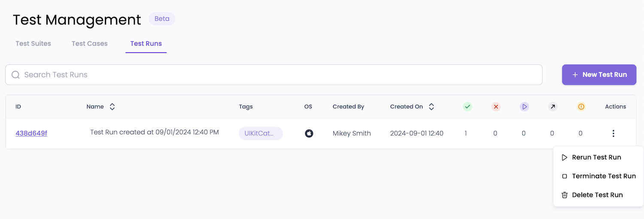Image resolution: width=644 pixels, height=219 pixels.
Task: Focus the Search Test Runs field
Action: [x=274, y=75]
